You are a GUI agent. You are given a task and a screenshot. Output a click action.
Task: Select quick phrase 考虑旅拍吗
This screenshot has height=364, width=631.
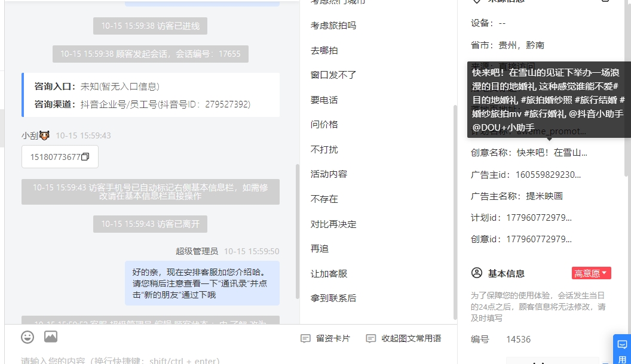point(333,26)
